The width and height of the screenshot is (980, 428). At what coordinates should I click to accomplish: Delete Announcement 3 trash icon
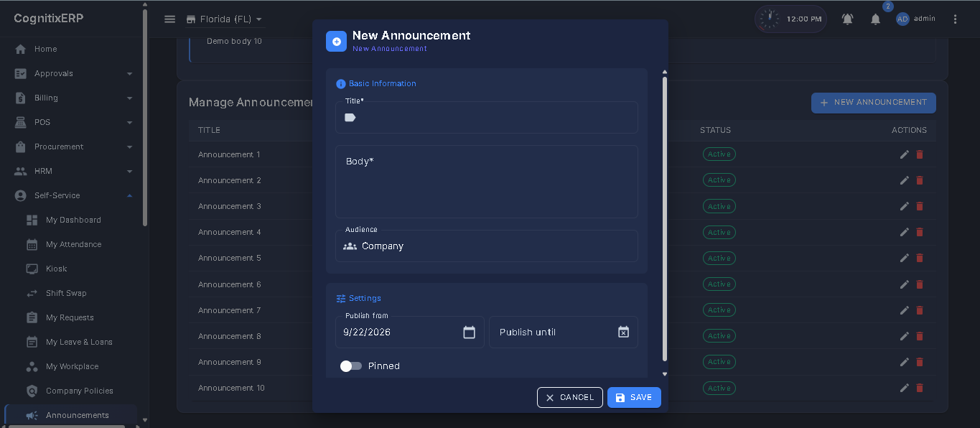[x=920, y=206]
